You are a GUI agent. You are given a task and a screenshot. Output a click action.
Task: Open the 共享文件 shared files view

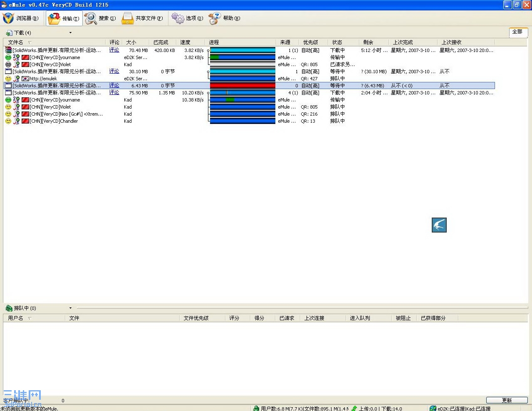click(x=142, y=18)
